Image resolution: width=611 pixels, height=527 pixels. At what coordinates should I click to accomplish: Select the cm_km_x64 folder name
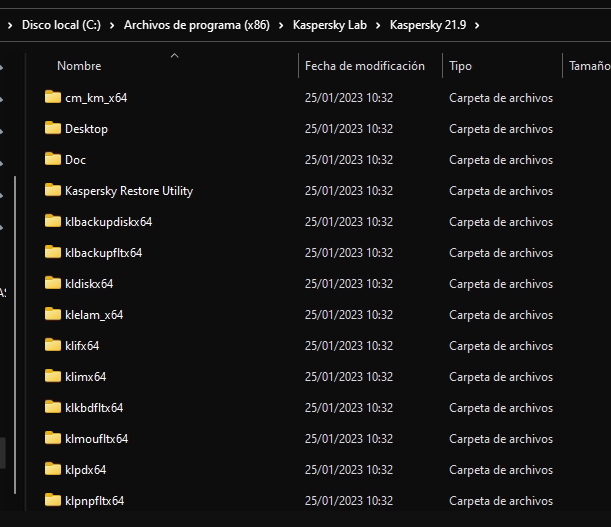click(x=96, y=98)
